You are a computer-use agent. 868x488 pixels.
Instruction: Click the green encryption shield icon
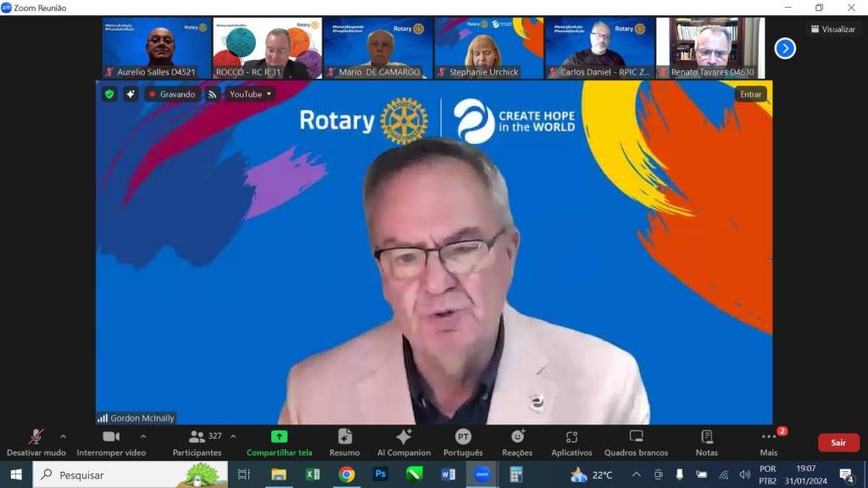coord(109,94)
